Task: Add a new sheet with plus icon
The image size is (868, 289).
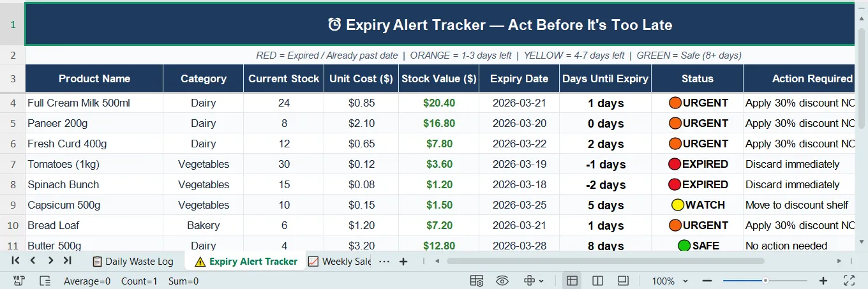Action: (x=403, y=262)
